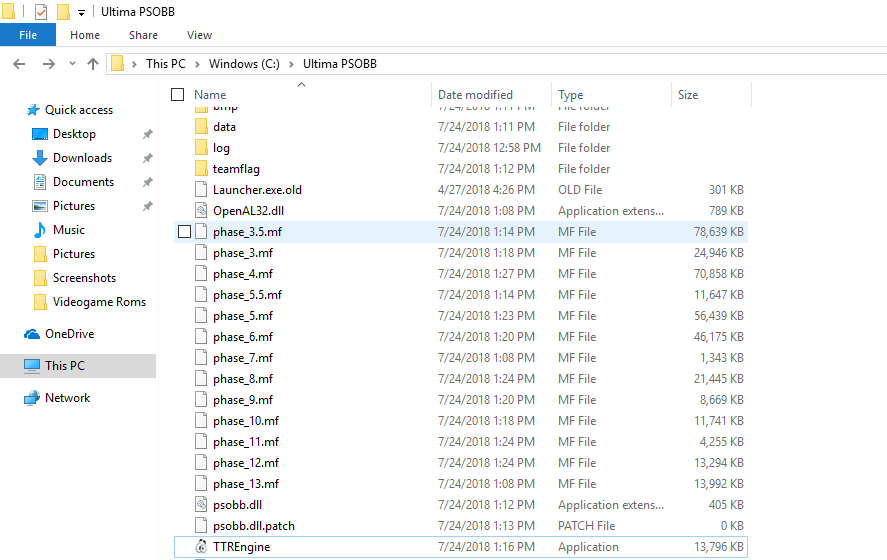Click the TTREngine application icon
Screen dimensions: 887x560
201,546
